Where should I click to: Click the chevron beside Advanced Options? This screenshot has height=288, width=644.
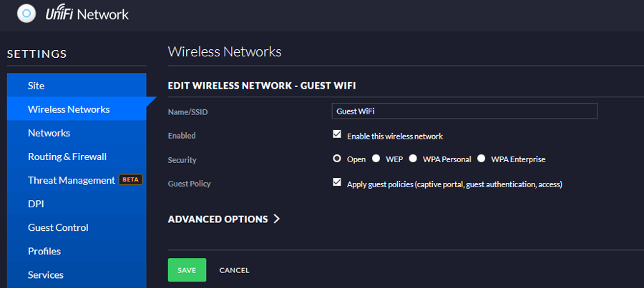tap(276, 219)
